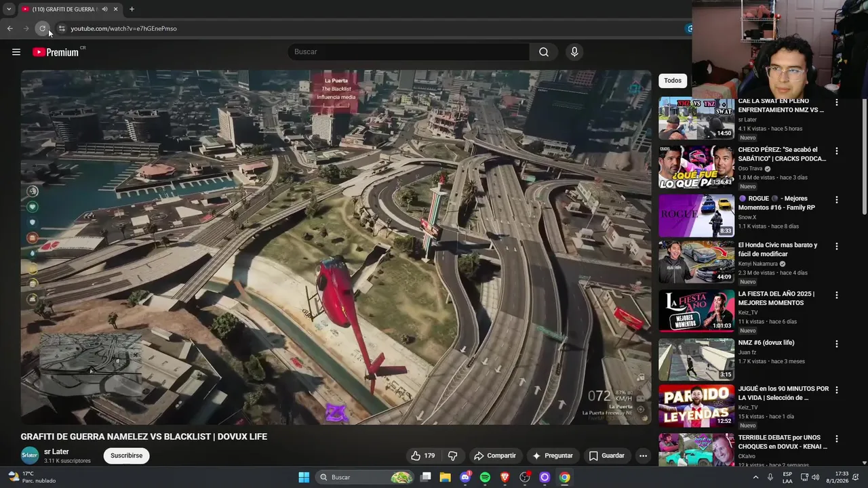Open TERRIBLE DEBATE por UNOS CHOQUES title

coord(783,442)
